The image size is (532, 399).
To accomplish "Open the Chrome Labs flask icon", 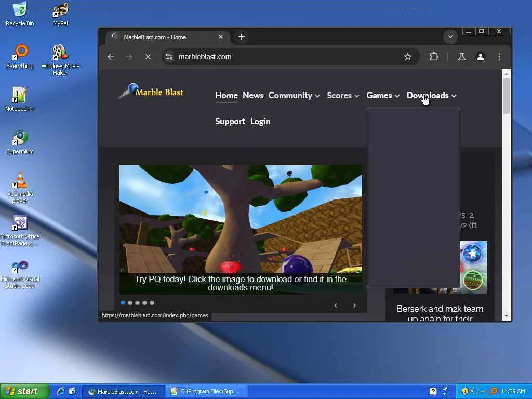I will (x=462, y=57).
